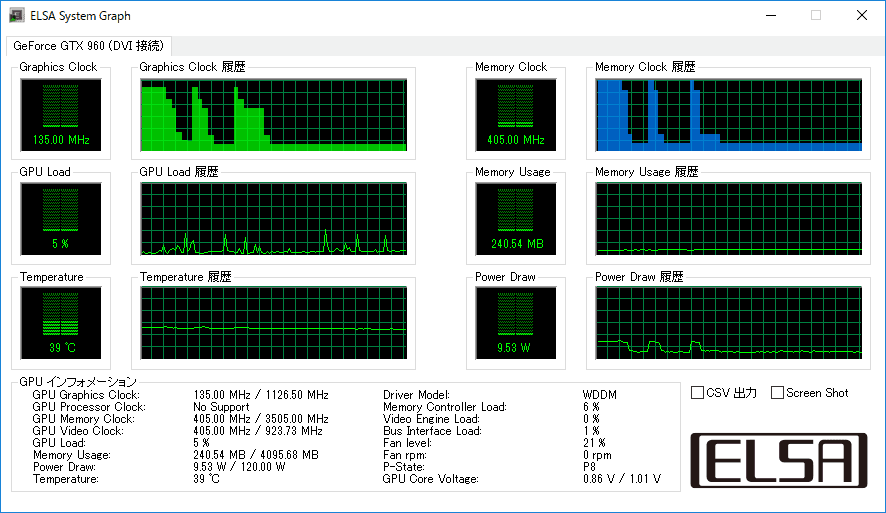Minimize the ELSA System Graph window

[771, 15]
